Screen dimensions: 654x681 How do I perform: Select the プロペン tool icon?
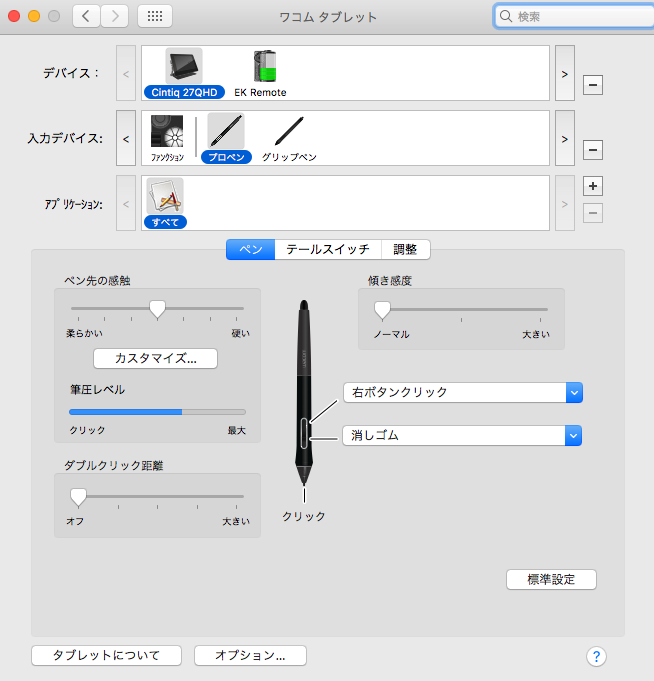tap(226, 131)
